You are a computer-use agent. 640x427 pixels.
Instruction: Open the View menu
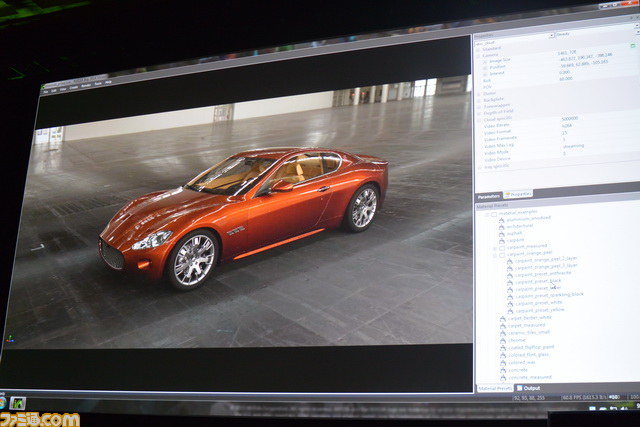(63, 89)
